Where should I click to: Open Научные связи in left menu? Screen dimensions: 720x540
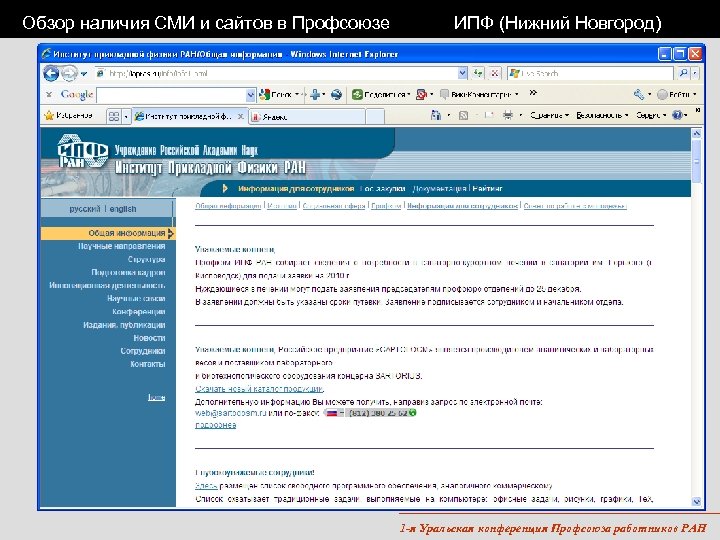pos(136,298)
